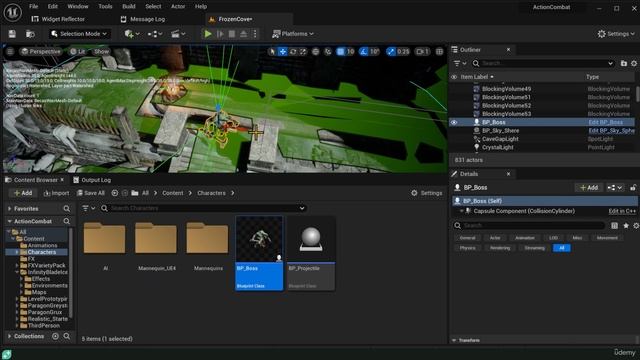Open the Window menu
This screenshot has height=360, width=640.
point(78,7)
